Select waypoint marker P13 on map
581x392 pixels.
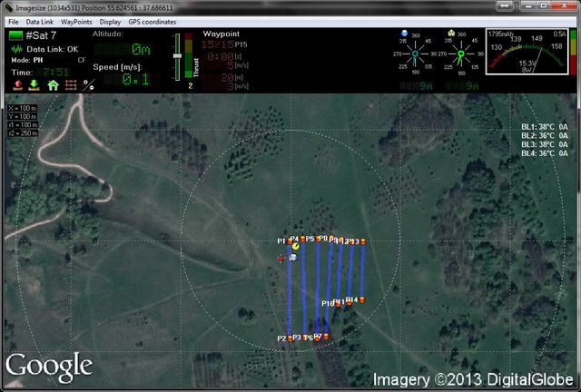coord(363,241)
